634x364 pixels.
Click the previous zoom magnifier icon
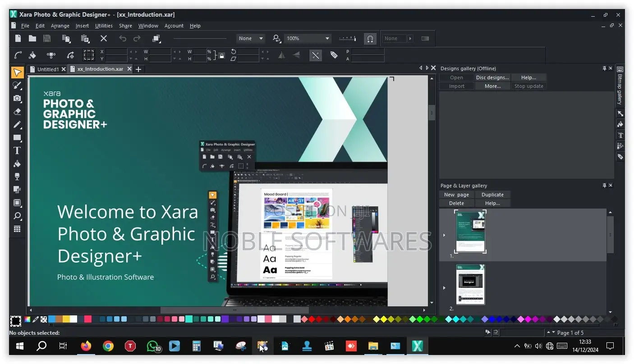point(277,38)
